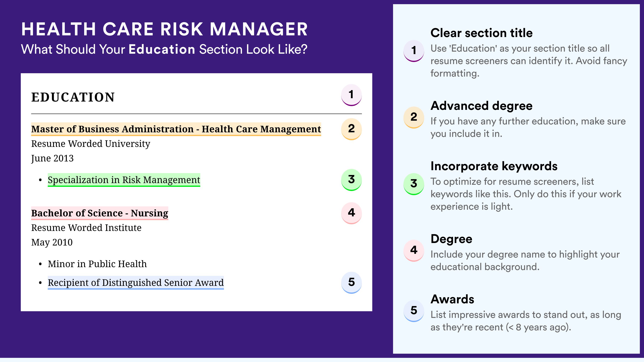Click the Incorporate keywords heading
The image size is (644, 362).
pyautogui.click(x=494, y=166)
